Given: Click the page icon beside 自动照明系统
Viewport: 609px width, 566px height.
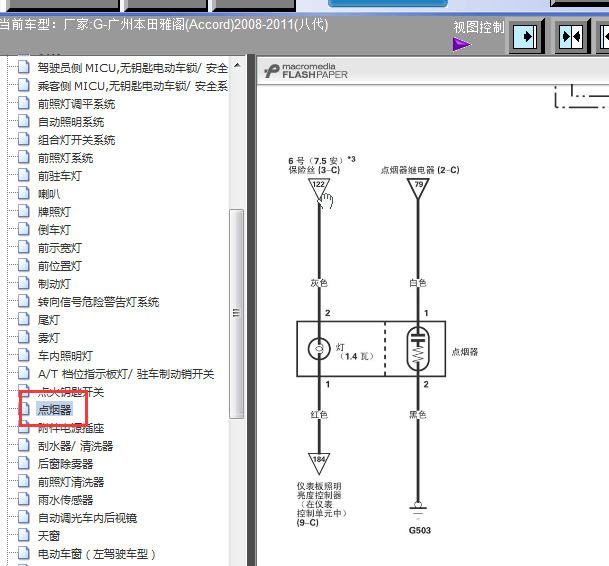Looking at the screenshot, I should 24,121.
